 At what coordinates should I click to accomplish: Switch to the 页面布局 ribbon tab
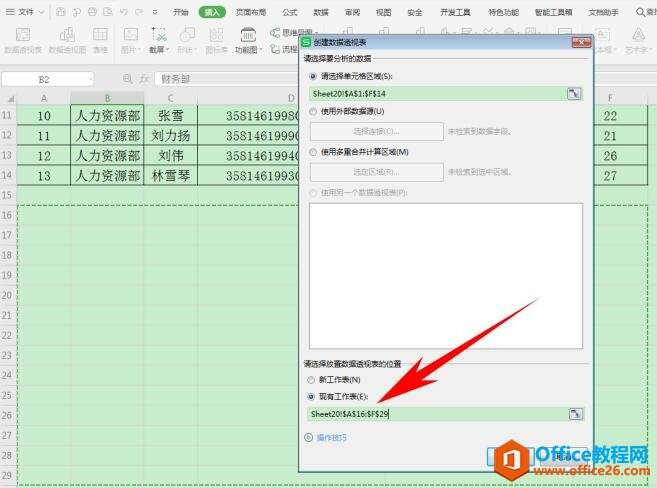click(x=250, y=12)
